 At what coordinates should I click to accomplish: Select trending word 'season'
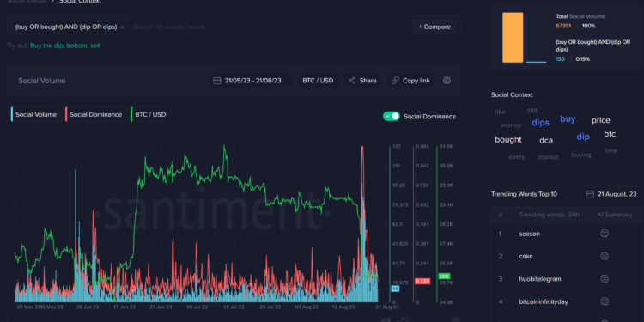pyautogui.click(x=530, y=234)
